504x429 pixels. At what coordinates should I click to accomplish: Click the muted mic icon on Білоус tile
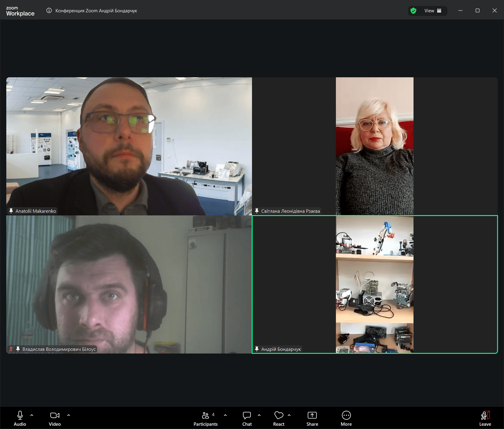pyautogui.click(x=11, y=349)
